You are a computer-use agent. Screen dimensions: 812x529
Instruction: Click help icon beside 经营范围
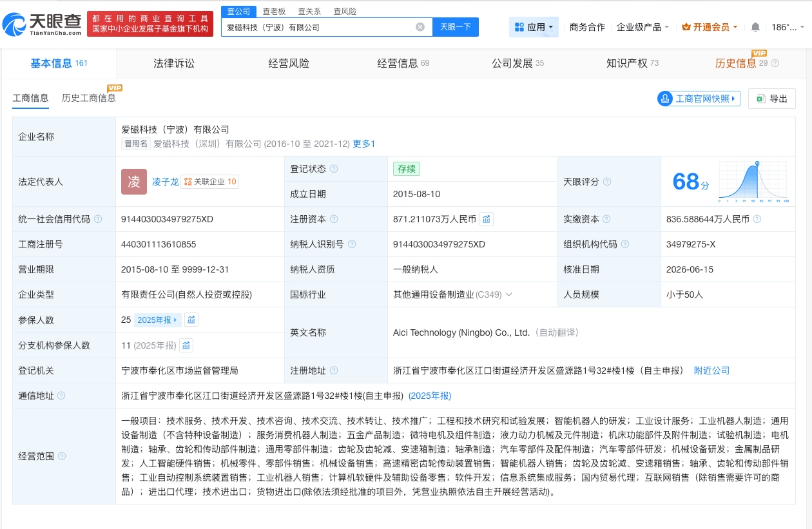click(61, 456)
